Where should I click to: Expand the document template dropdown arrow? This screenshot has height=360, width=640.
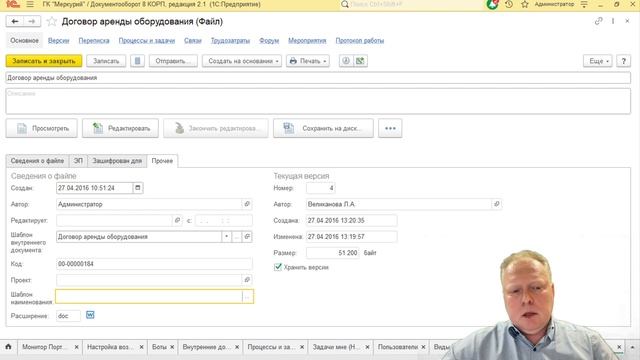tap(227, 237)
